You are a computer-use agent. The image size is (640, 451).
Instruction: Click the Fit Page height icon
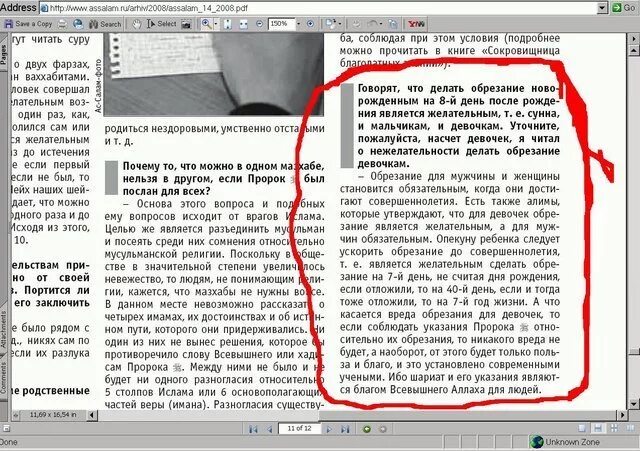[x=227, y=24]
